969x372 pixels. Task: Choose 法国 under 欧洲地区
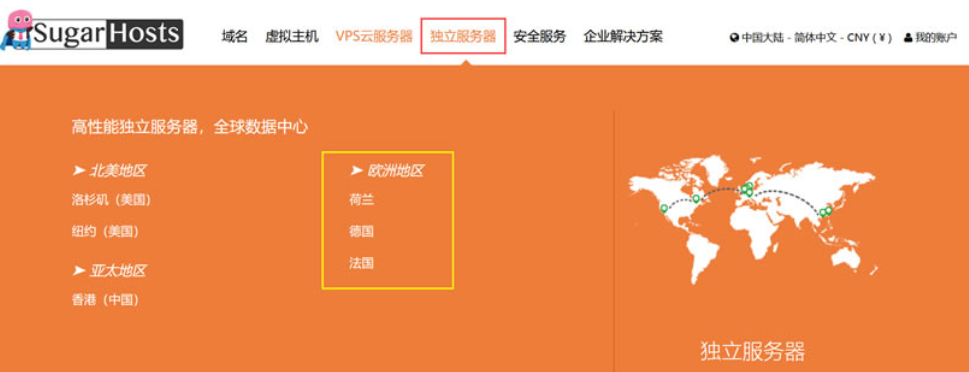click(x=362, y=263)
